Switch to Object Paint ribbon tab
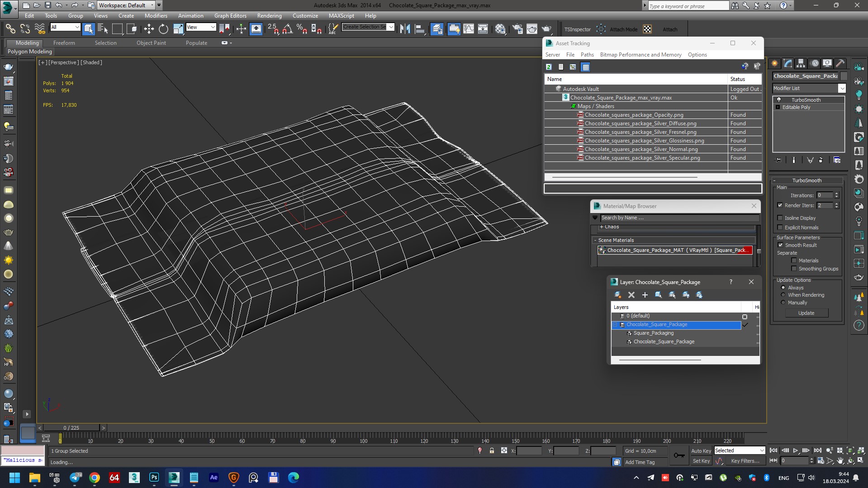 (x=151, y=43)
